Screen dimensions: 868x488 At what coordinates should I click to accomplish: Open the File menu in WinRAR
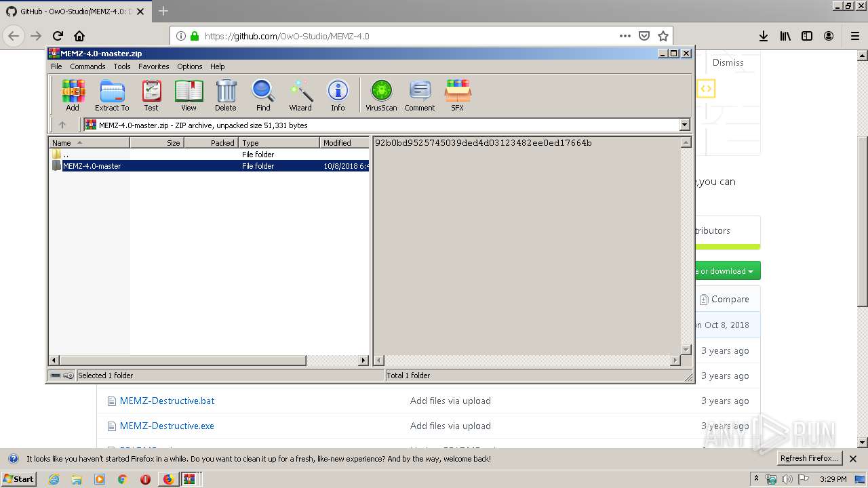point(56,66)
